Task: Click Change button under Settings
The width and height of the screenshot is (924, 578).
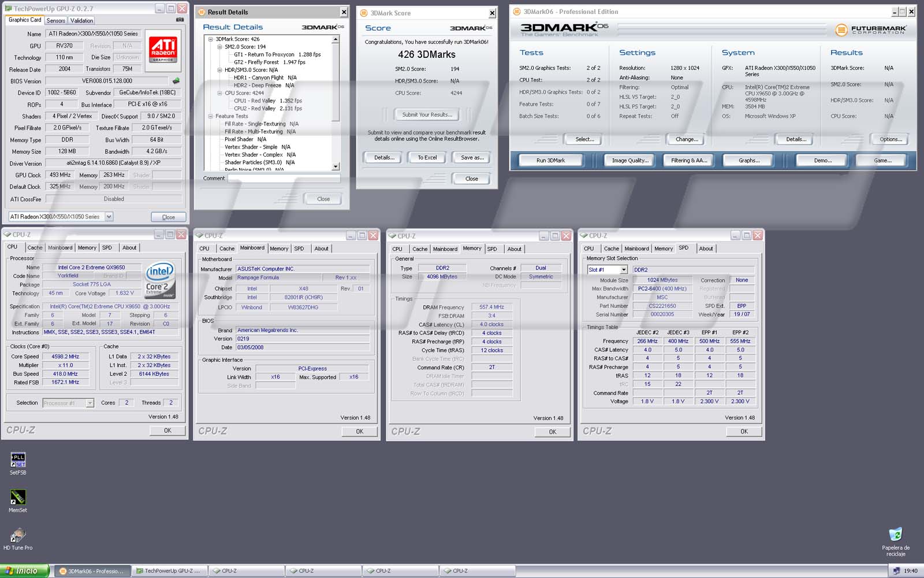Action: [687, 139]
